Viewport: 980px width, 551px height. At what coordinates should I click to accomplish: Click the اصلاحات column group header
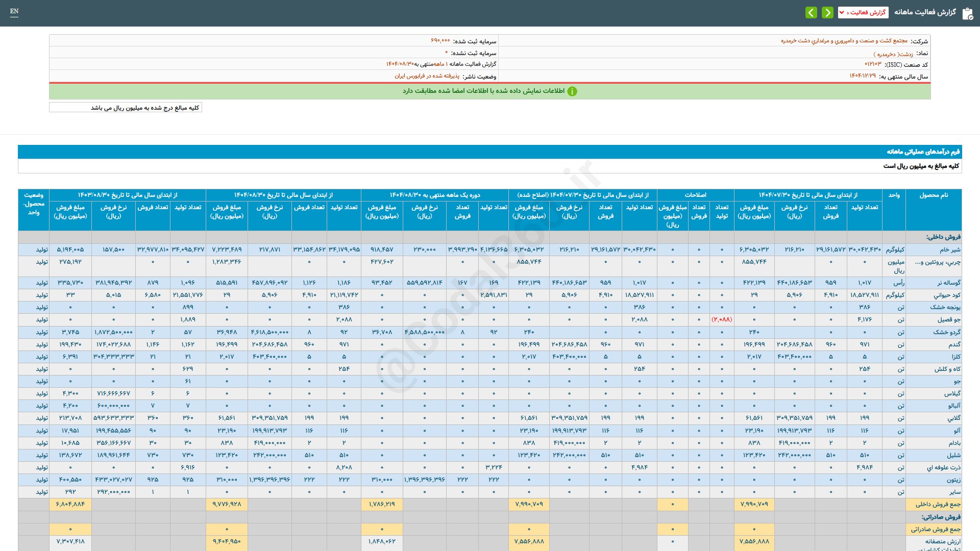click(x=695, y=195)
